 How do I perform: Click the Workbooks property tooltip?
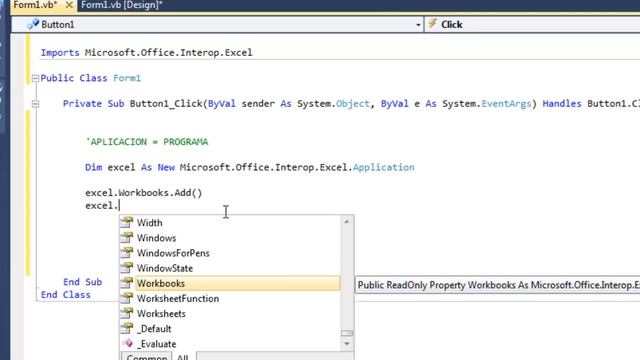[x=498, y=285]
